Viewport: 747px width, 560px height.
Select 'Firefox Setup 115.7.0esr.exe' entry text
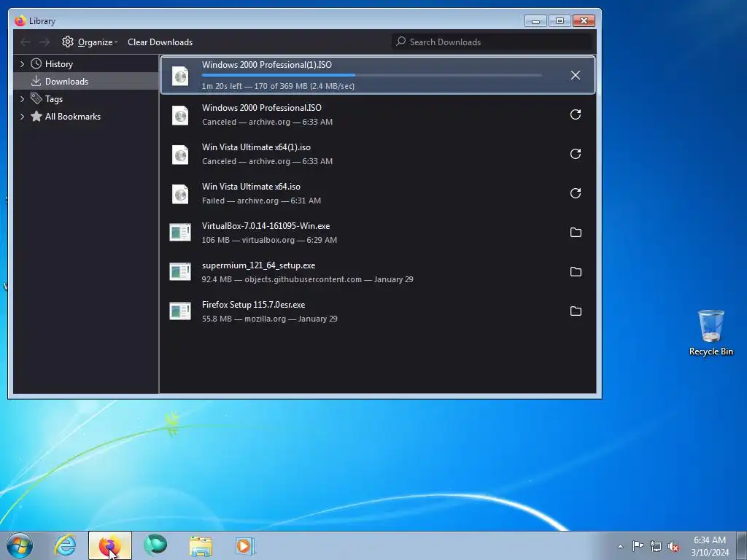click(253, 305)
